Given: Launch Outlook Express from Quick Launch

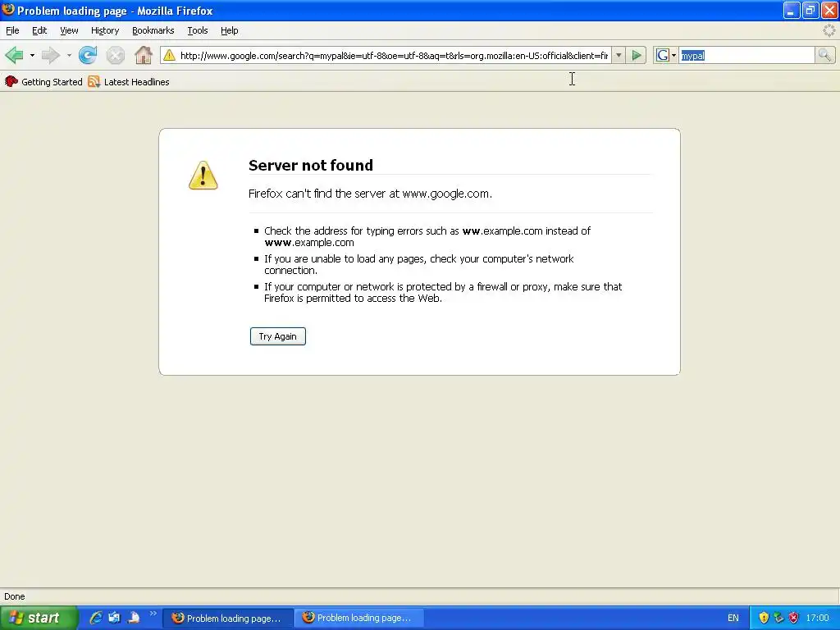Looking at the screenshot, I should [x=115, y=618].
